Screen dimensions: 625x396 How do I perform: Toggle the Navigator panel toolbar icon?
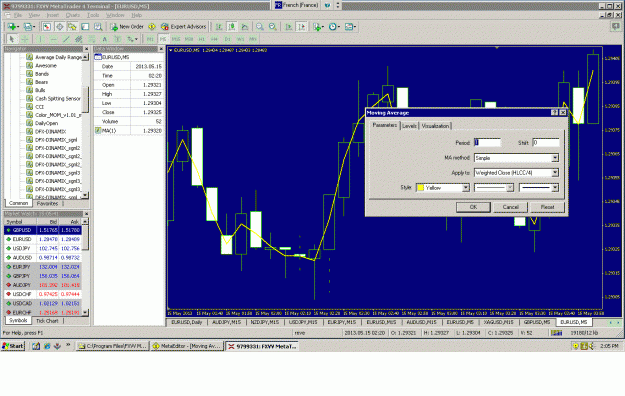[72, 27]
